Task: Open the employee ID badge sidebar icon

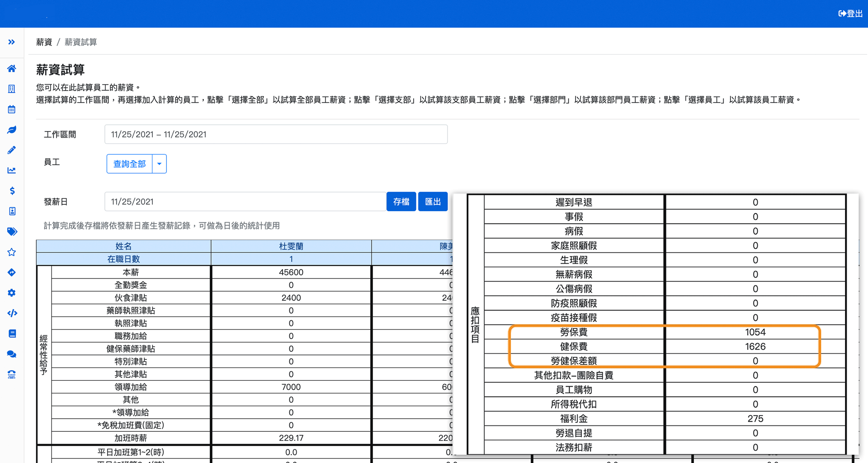Action: [x=11, y=211]
